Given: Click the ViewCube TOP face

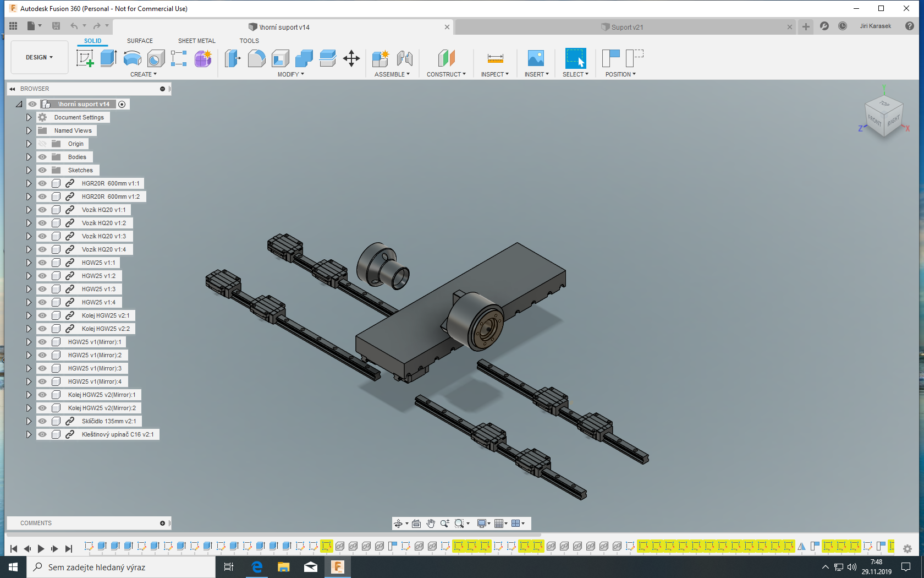Looking at the screenshot, I should [x=884, y=103].
